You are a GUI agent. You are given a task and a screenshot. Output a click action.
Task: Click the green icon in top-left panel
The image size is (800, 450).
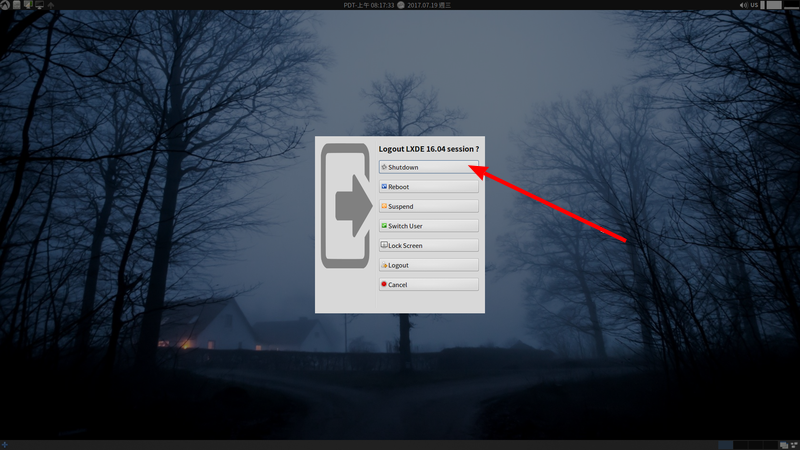click(27, 5)
